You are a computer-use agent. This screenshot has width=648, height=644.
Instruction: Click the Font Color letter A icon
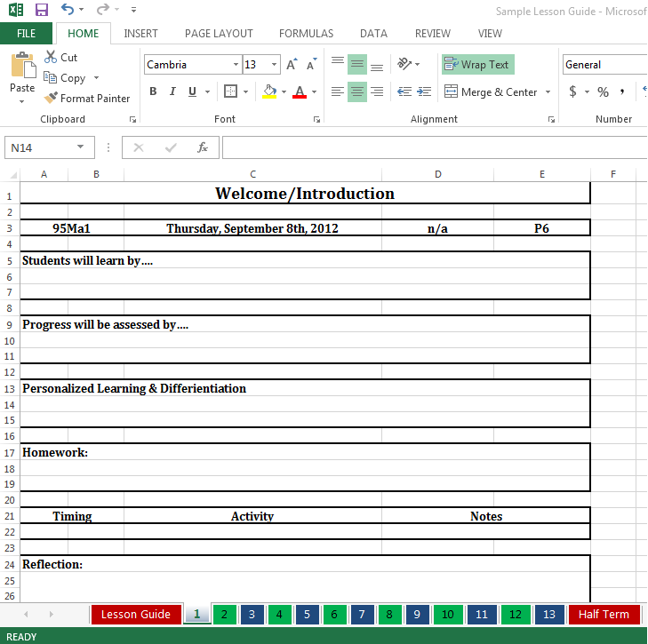pyautogui.click(x=300, y=91)
